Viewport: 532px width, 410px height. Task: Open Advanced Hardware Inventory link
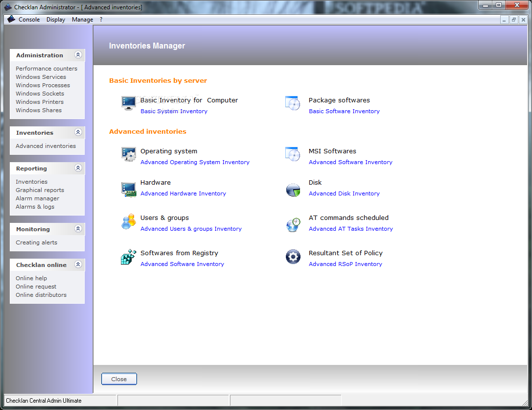click(183, 193)
